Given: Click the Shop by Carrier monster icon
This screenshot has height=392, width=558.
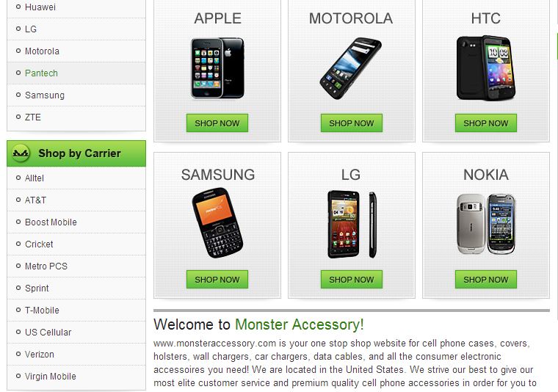Looking at the screenshot, I should coord(21,153).
